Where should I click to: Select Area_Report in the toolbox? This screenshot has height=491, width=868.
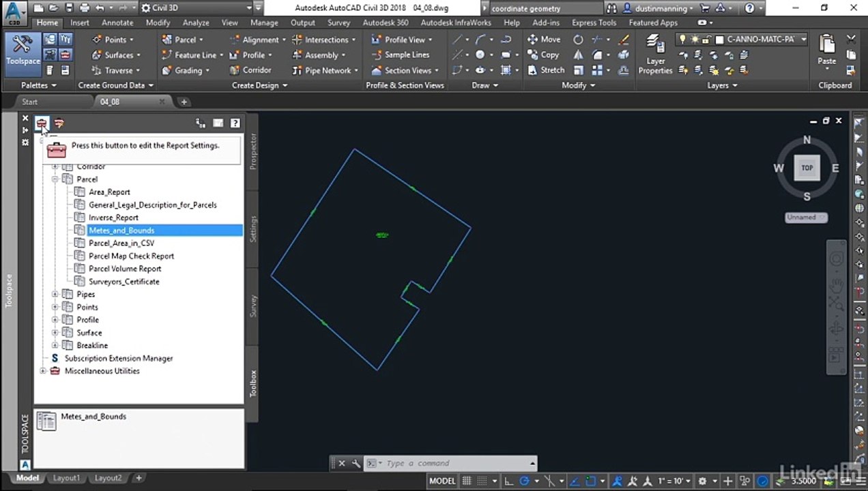(x=109, y=192)
